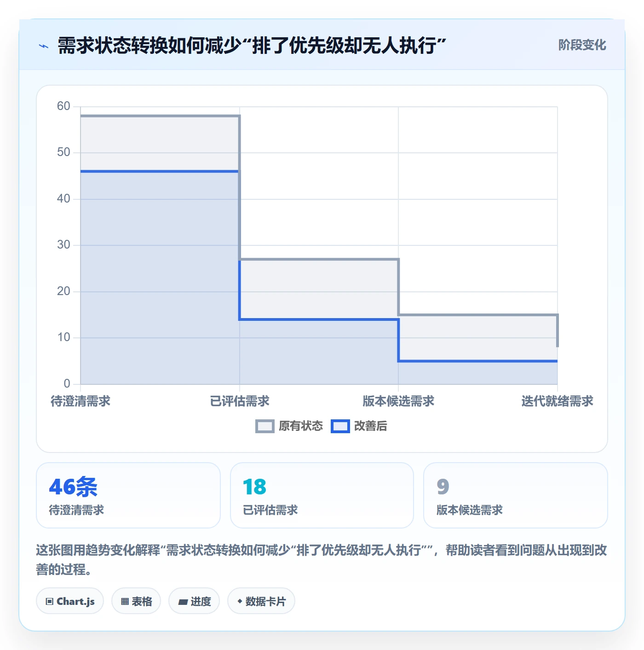The height and width of the screenshot is (650, 644).
Task: Click the description paragraph below the cards
Action: (x=322, y=560)
